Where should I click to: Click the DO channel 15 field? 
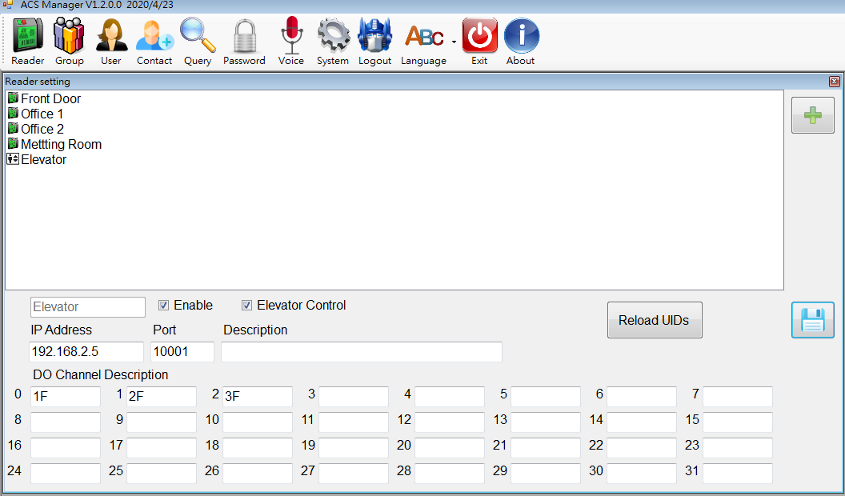737,422
